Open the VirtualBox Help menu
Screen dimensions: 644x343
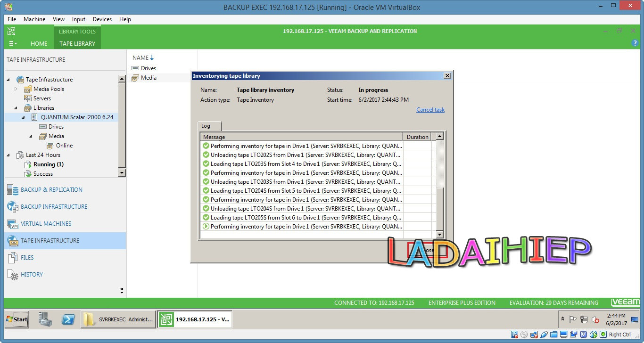pos(125,19)
